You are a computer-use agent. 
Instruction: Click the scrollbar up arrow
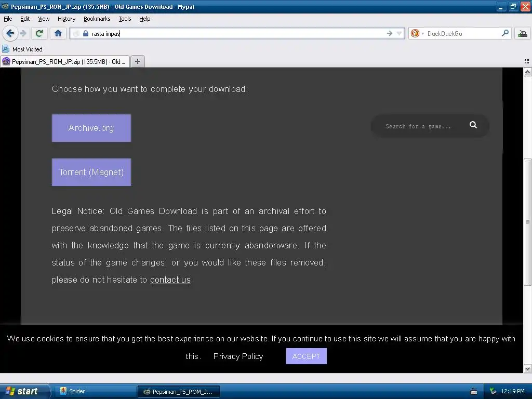[x=527, y=72]
